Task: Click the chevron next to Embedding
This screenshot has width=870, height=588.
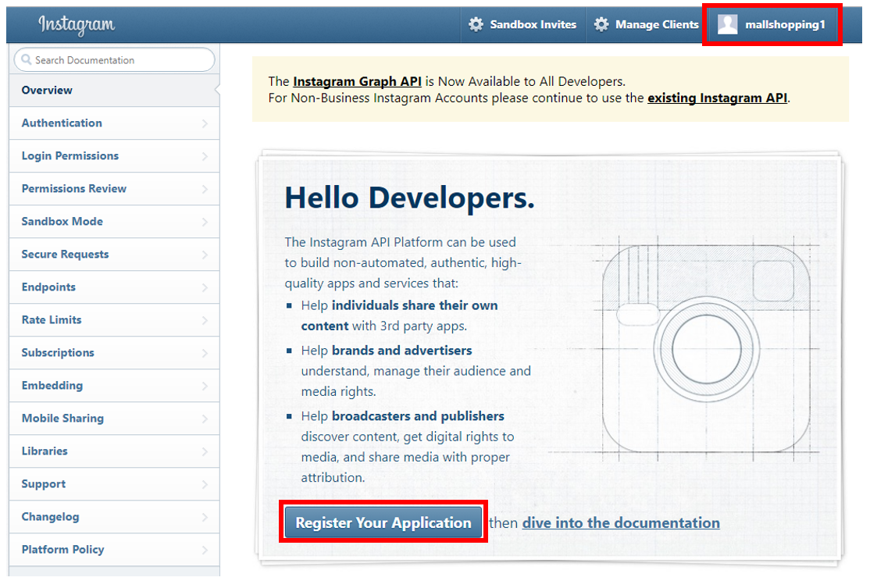Action: click(x=205, y=386)
